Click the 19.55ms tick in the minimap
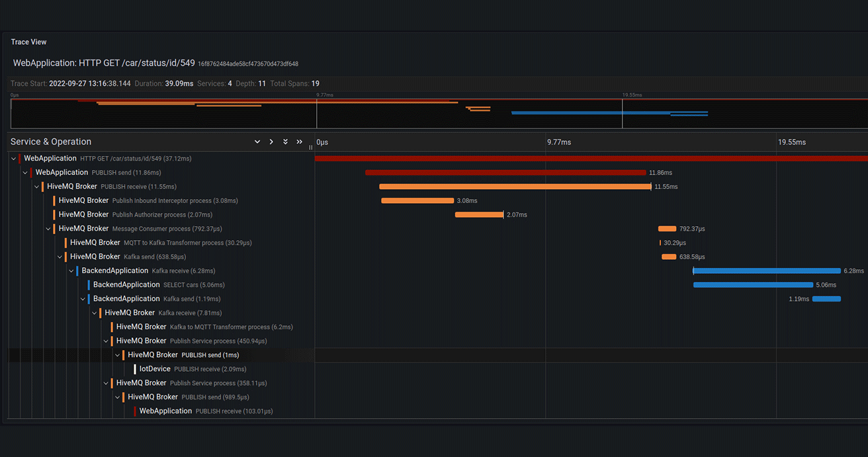 tap(632, 95)
